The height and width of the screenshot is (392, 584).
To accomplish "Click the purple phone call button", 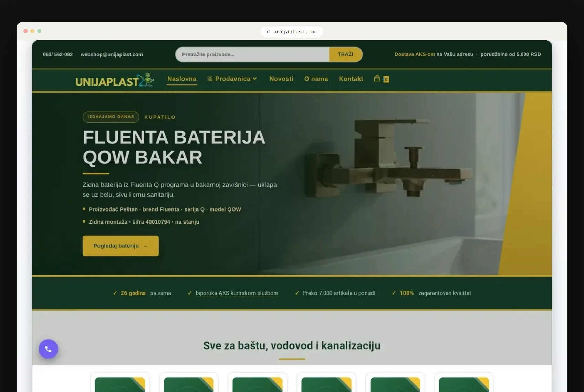I will coord(48,349).
